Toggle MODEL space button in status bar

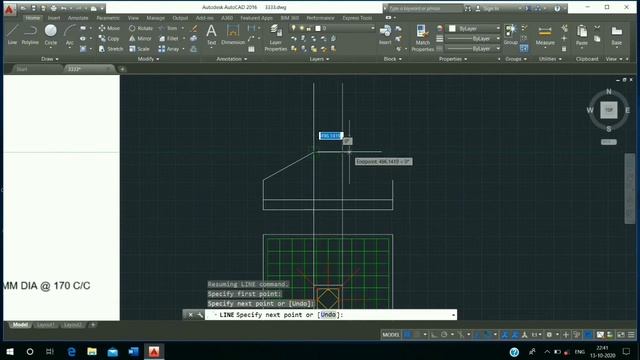click(390, 335)
